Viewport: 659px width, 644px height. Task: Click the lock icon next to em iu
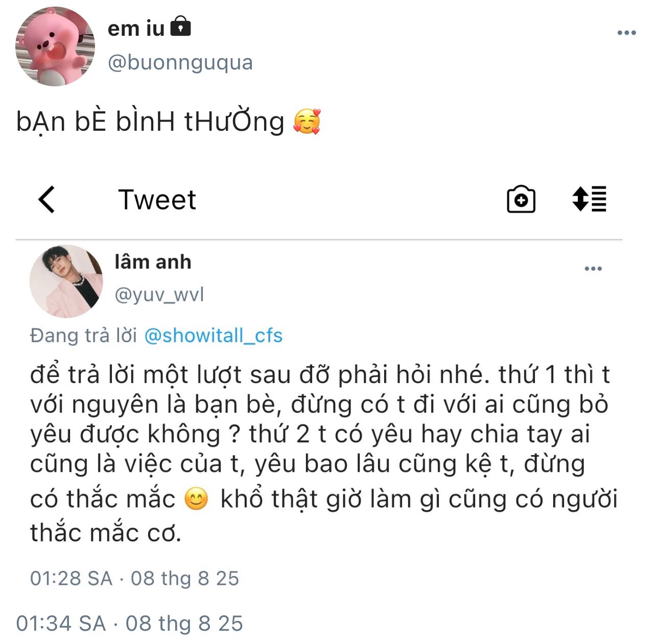[180, 26]
